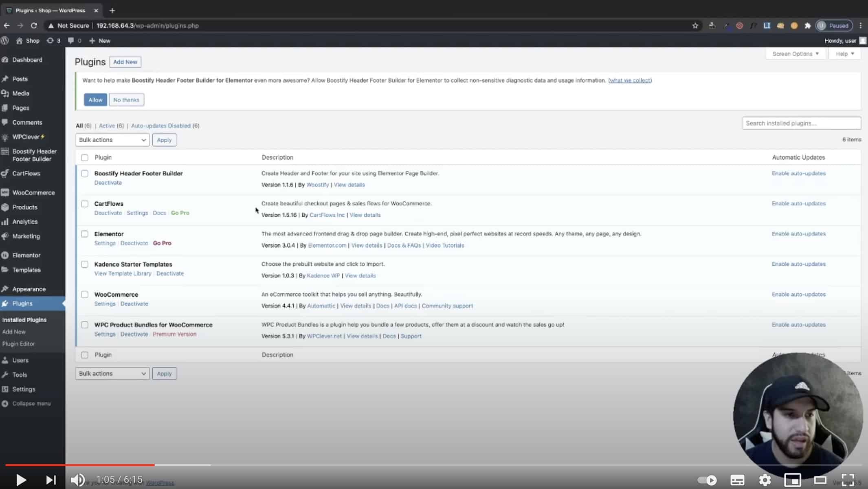Screen dimensions: 868x489
Task: Open the top Bulk actions dropdown
Action: click(x=112, y=140)
